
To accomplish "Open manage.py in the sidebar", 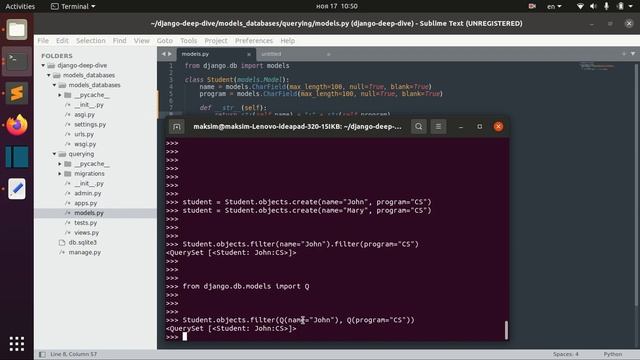I will (84, 252).
